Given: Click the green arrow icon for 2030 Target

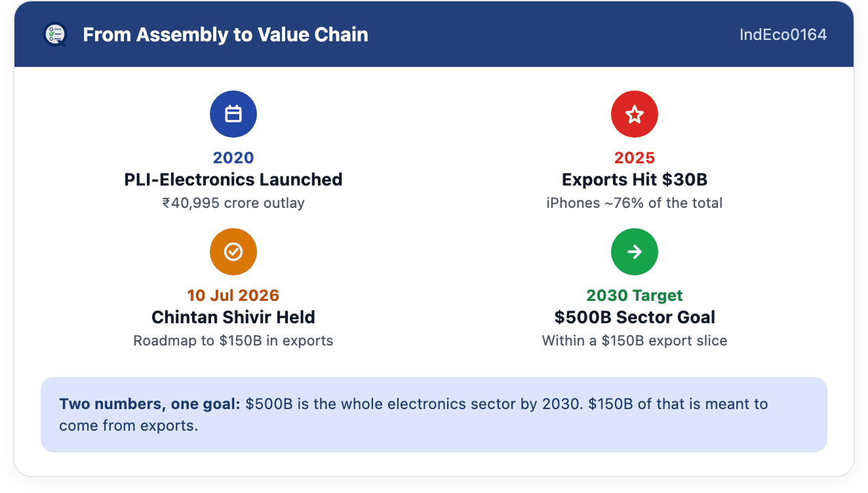Looking at the screenshot, I should 634,252.
